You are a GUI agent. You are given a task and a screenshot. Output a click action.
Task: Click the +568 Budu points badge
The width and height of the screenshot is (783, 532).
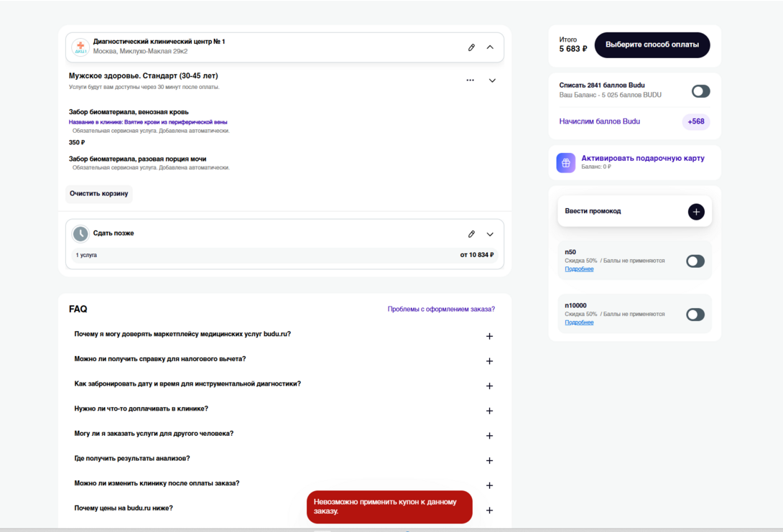click(x=695, y=122)
